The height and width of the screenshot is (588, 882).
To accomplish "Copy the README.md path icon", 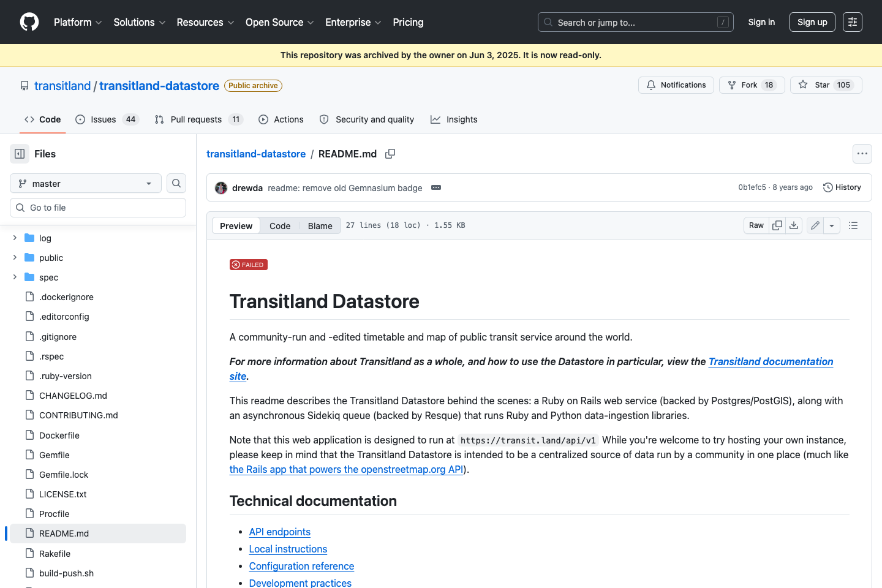I will pos(390,154).
